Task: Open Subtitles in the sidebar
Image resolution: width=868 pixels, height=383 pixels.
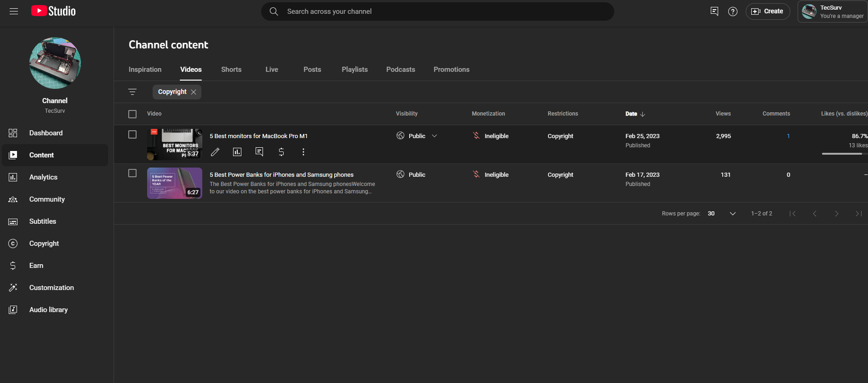Action: pyautogui.click(x=55, y=221)
